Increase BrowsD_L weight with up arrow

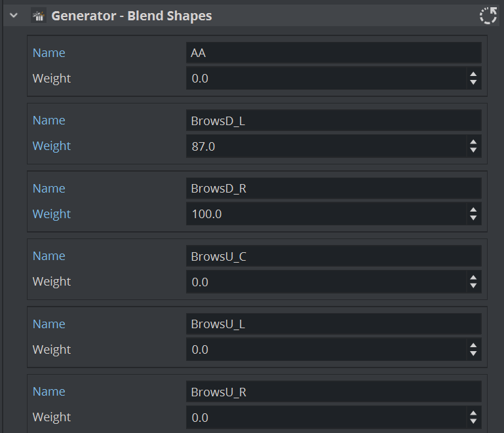(x=473, y=142)
